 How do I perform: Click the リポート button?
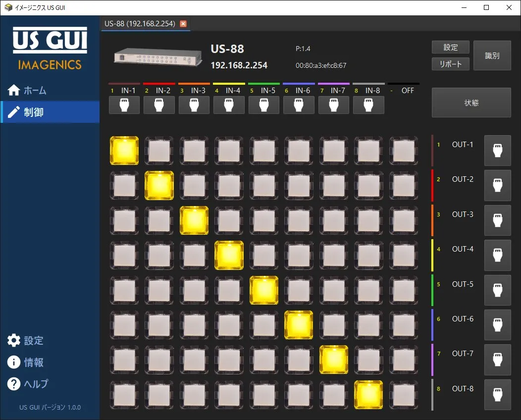451,64
